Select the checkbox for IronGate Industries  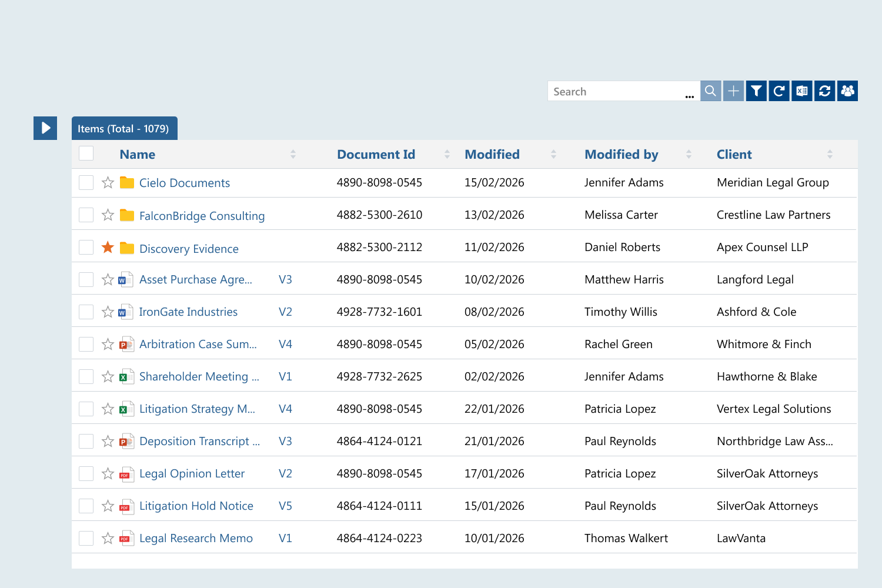(85, 311)
